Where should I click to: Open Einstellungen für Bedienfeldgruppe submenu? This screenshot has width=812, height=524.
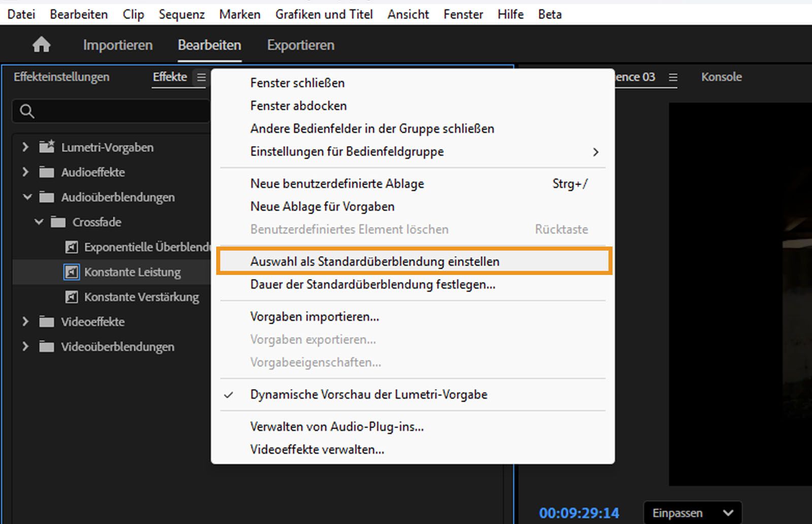[x=413, y=152]
